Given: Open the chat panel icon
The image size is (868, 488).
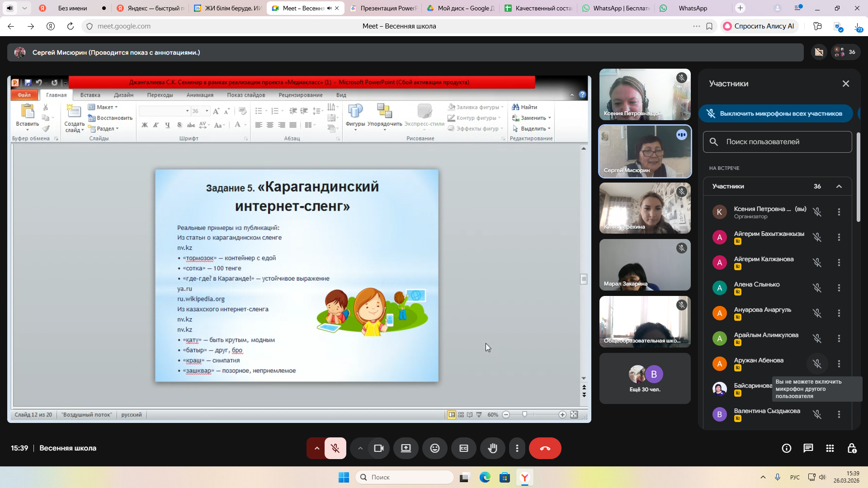Looking at the screenshot, I should (x=808, y=448).
